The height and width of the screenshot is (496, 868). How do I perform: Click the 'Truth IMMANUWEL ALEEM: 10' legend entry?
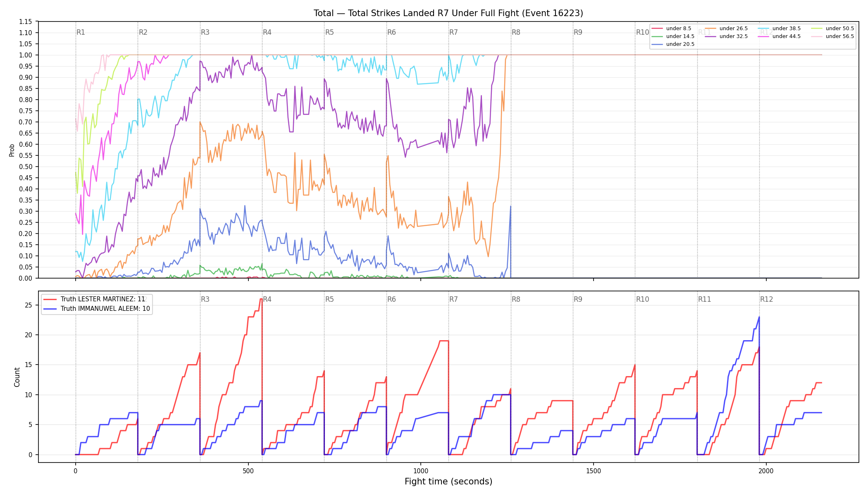click(105, 309)
